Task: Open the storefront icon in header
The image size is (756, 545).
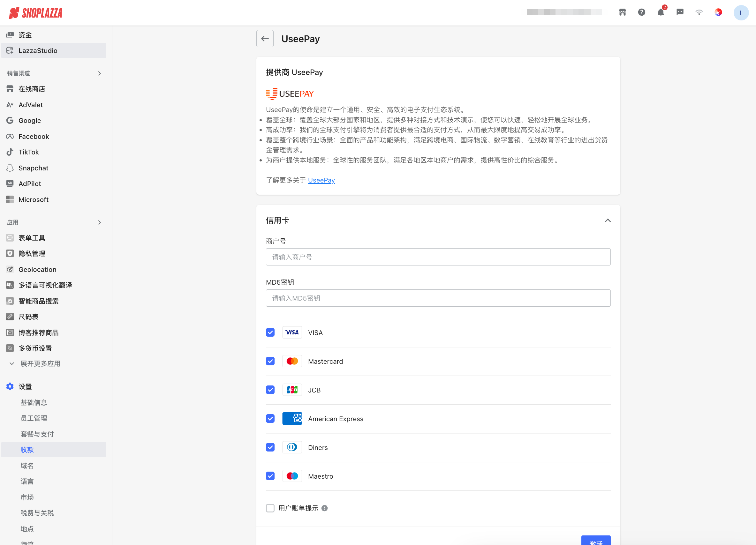Action: [622, 12]
